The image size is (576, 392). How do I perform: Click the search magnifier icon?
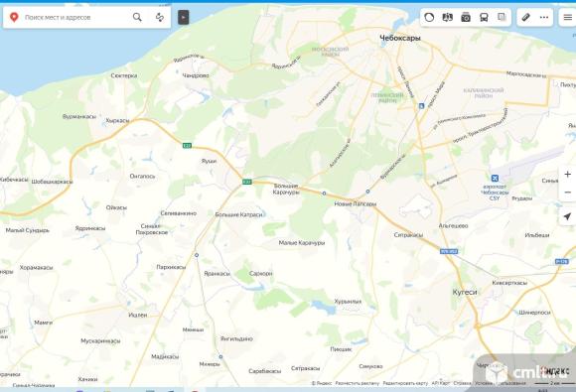137,17
